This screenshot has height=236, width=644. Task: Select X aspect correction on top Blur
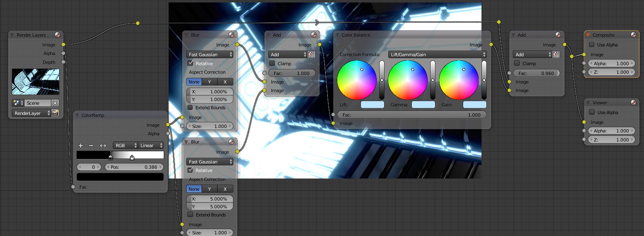point(225,82)
